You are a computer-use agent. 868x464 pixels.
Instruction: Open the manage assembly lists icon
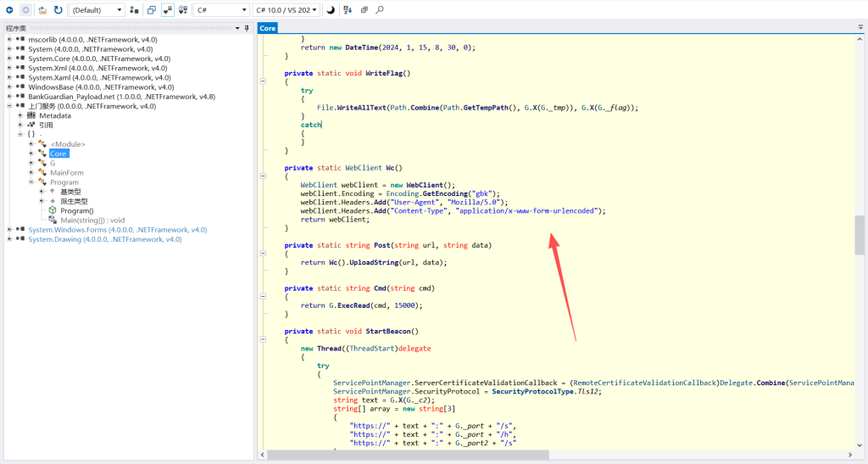(134, 10)
